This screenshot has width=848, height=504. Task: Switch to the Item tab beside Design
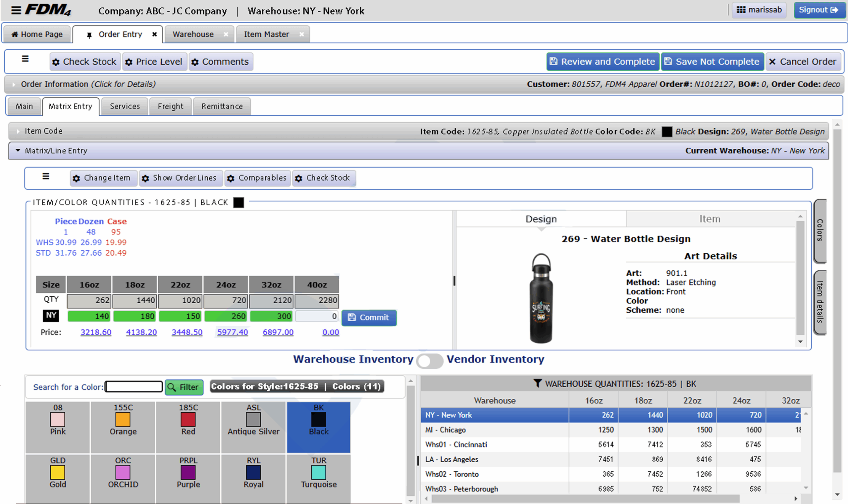click(x=710, y=219)
